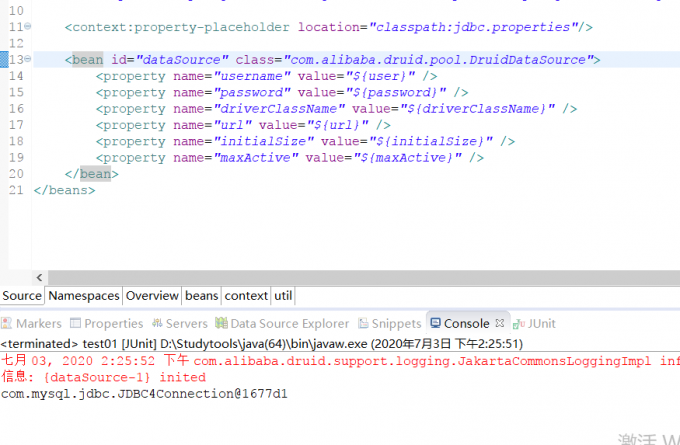Click the Properties view icon
The width and height of the screenshot is (680, 445).
pyautogui.click(x=75, y=323)
